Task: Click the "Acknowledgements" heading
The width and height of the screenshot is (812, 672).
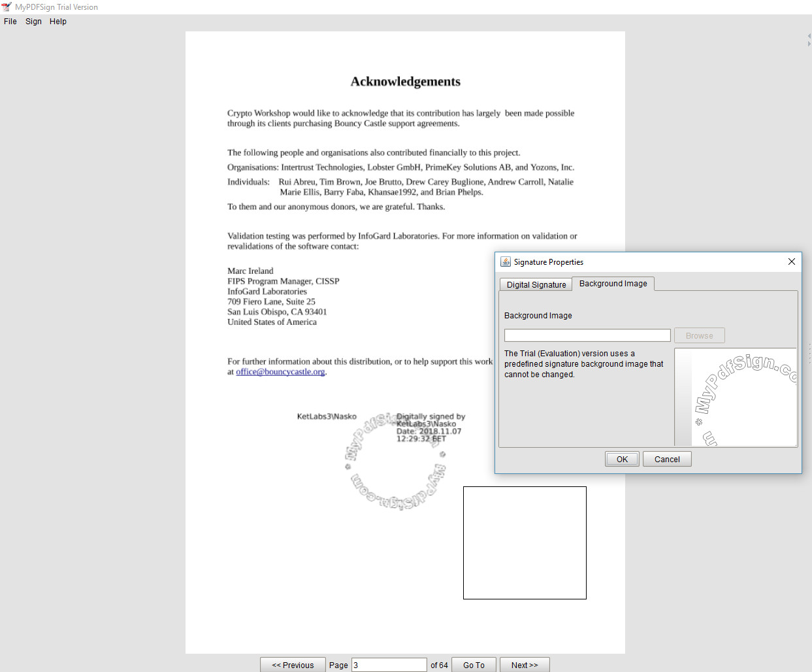Action: [x=405, y=82]
